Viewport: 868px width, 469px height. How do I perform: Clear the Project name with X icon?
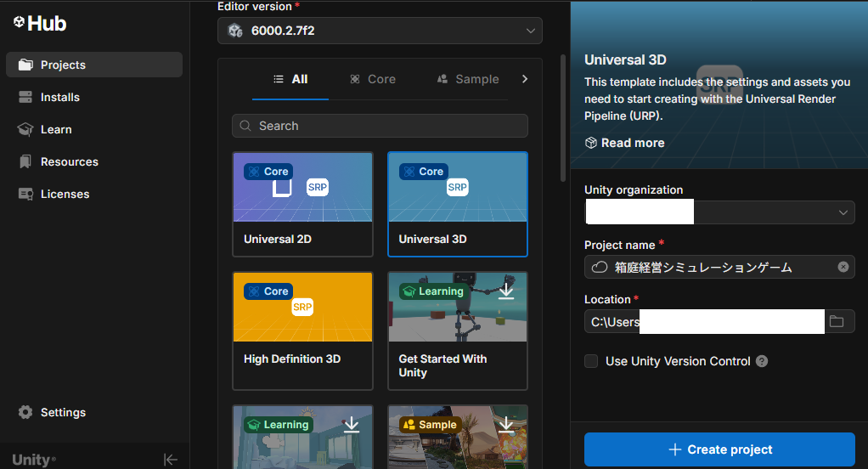(x=843, y=267)
